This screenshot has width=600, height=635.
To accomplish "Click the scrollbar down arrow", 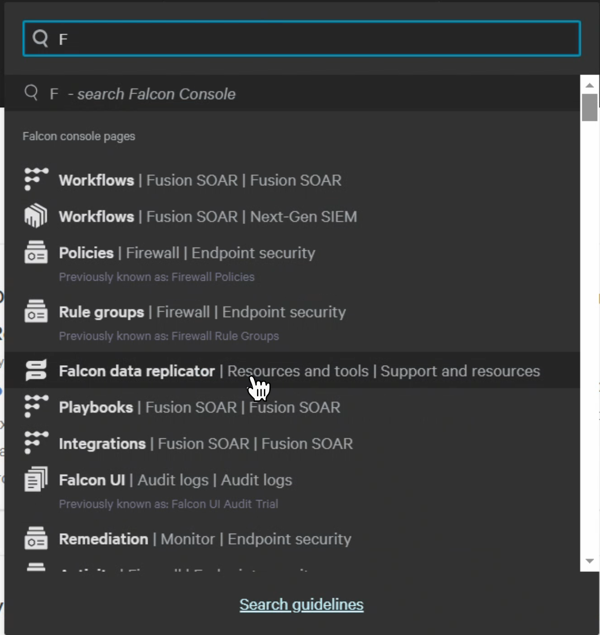I will 589,561.
